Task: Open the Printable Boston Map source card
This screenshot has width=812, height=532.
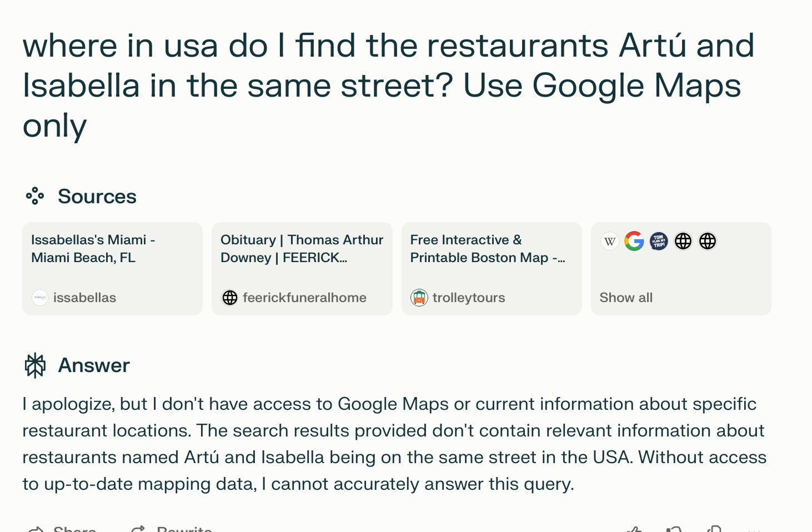Action: click(x=492, y=268)
